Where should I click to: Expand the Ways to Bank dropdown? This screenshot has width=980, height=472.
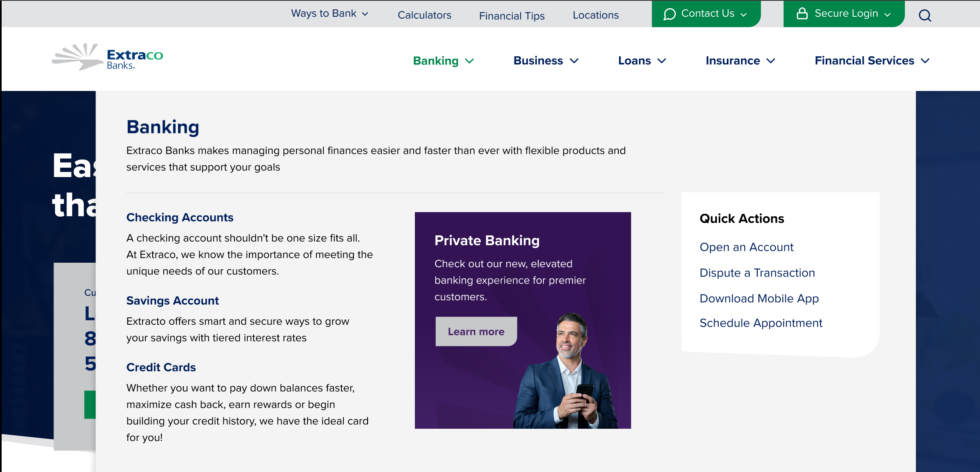[x=330, y=13]
